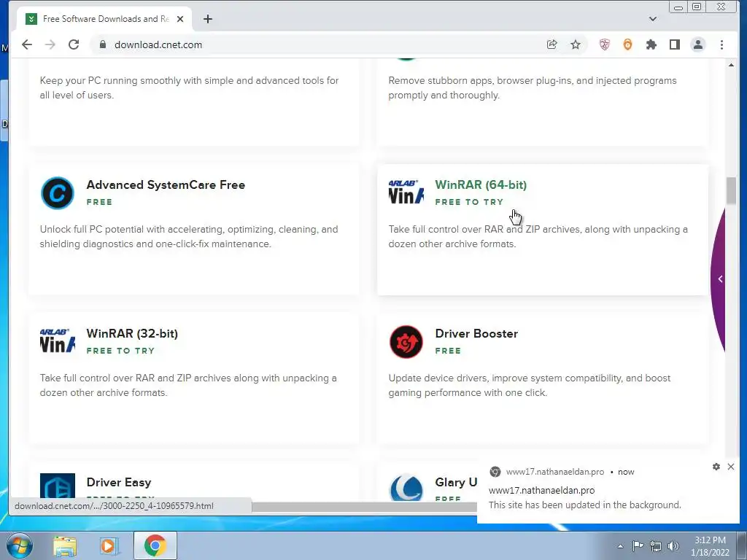Toggle the browser side panel

coord(674,44)
